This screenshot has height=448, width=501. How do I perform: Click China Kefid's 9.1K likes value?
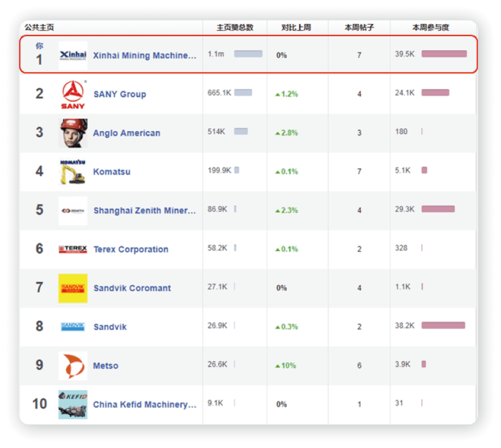[216, 403]
